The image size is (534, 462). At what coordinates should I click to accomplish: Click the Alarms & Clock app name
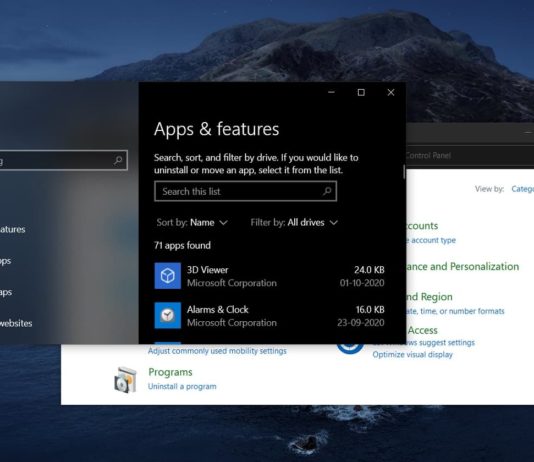218,310
